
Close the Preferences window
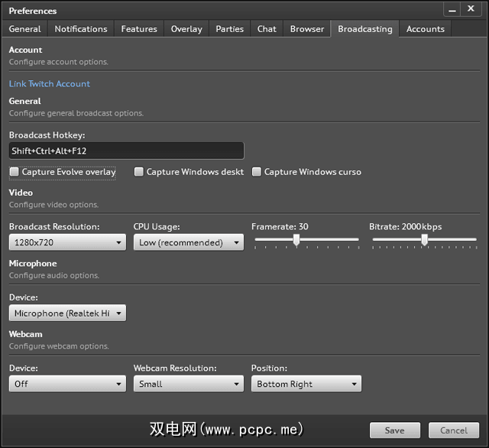[471, 10]
